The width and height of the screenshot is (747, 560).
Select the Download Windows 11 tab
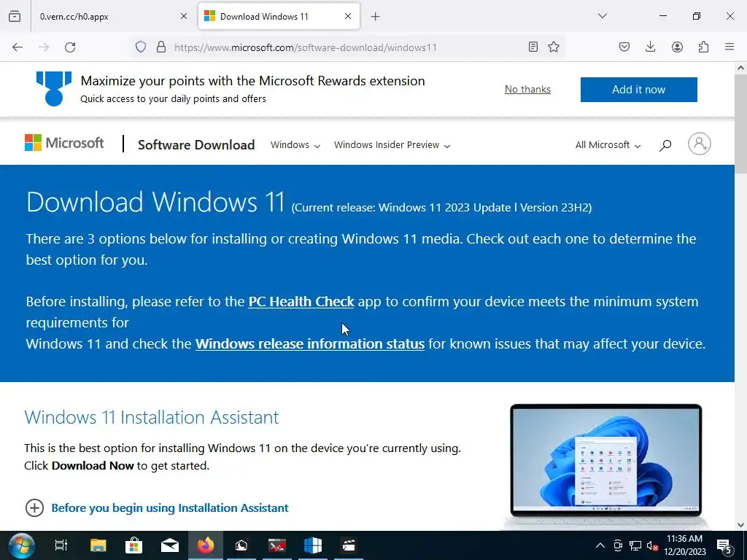(x=279, y=17)
